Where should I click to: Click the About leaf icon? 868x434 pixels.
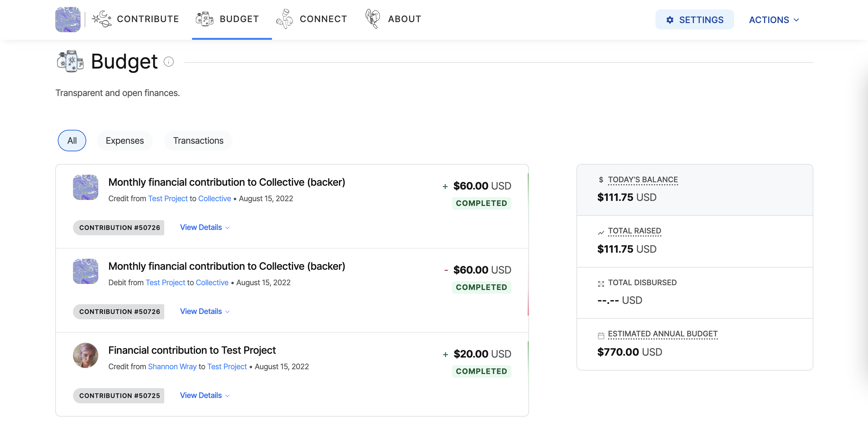pos(373,19)
